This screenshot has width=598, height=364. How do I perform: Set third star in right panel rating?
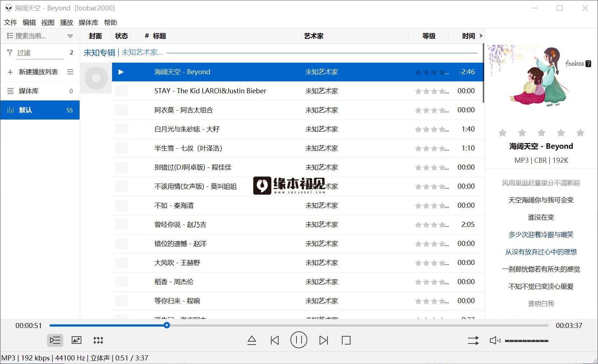[541, 133]
